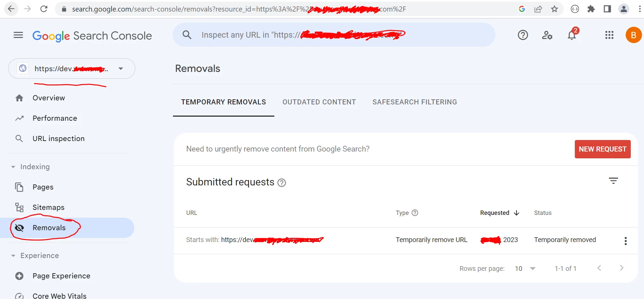This screenshot has width=644, height=299.
Task: Open Core Web Vitals report
Action: click(59, 296)
